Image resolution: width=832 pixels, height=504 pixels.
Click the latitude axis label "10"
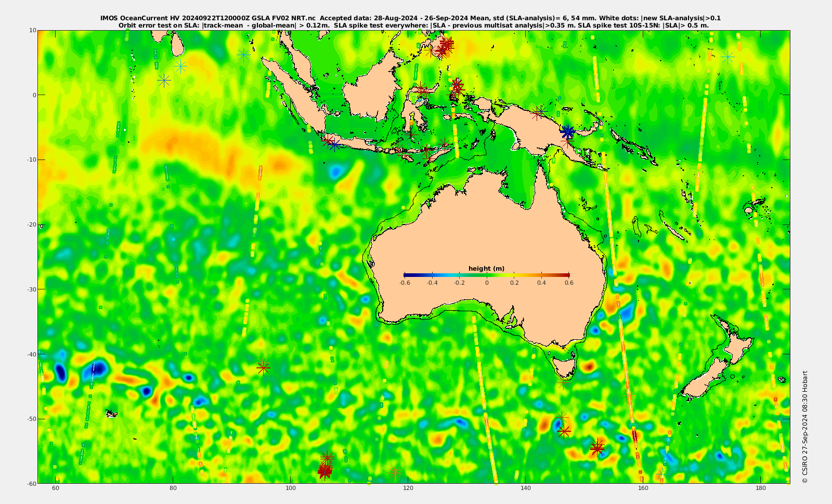32,30
